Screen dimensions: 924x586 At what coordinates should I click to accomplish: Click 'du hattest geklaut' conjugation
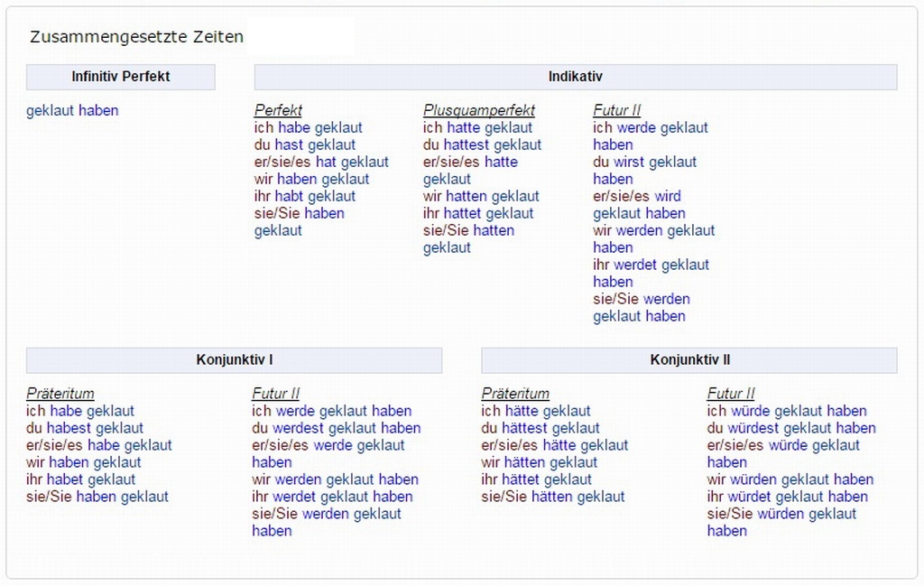pyautogui.click(x=483, y=145)
